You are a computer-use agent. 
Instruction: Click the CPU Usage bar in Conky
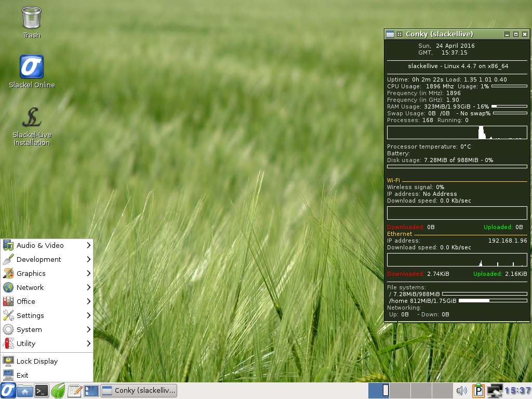coord(509,86)
